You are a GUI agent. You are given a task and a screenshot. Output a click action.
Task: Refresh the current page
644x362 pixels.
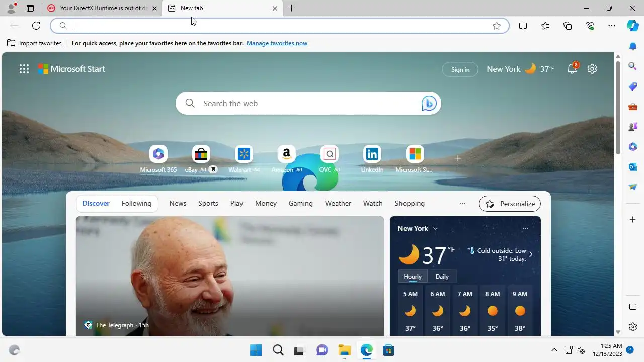click(x=36, y=26)
